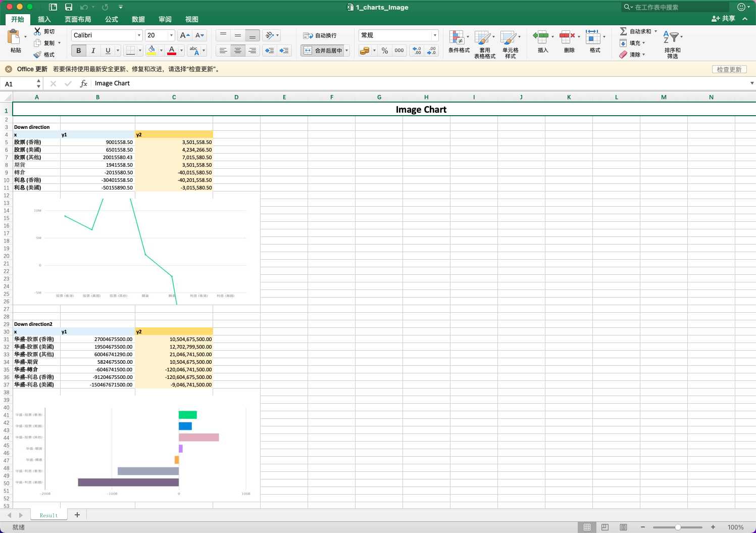Switch to Normal view in status bar
The height and width of the screenshot is (533, 756).
coord(587,527)
